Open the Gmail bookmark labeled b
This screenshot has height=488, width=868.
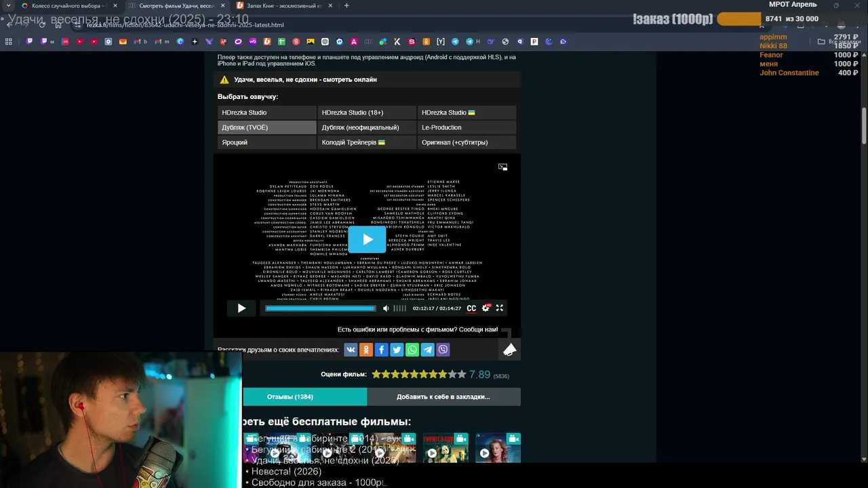[x=141, y=41]
